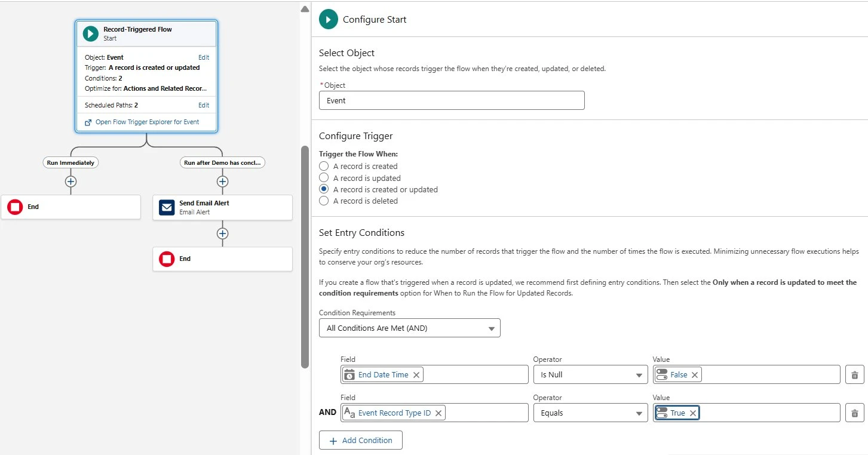Edit the Object trigger settings link
Screen dimensions: 868x455
(204, 57)
